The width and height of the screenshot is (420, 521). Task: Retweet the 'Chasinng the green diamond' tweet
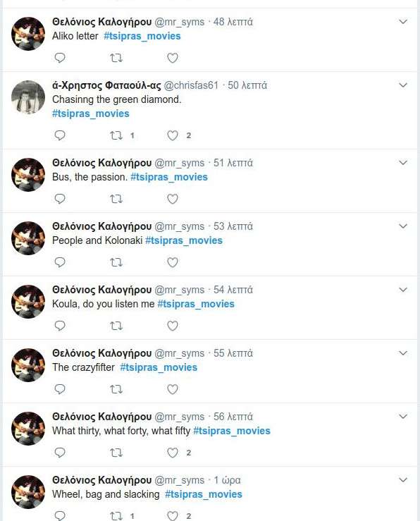pyautogui.click(x=116, y=135)
